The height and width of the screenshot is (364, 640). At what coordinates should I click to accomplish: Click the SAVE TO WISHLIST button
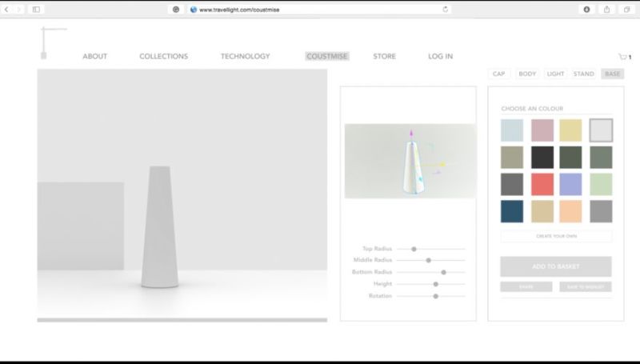[586, 287]
